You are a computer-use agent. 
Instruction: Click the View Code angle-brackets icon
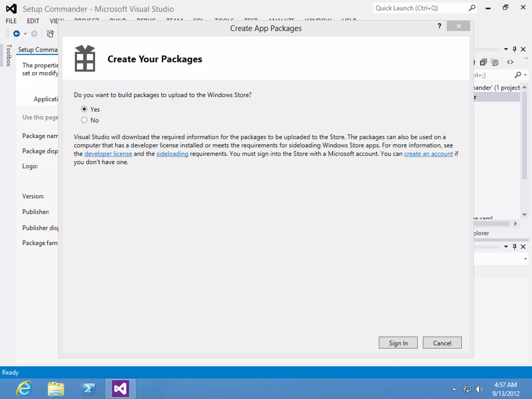[510, 62]
